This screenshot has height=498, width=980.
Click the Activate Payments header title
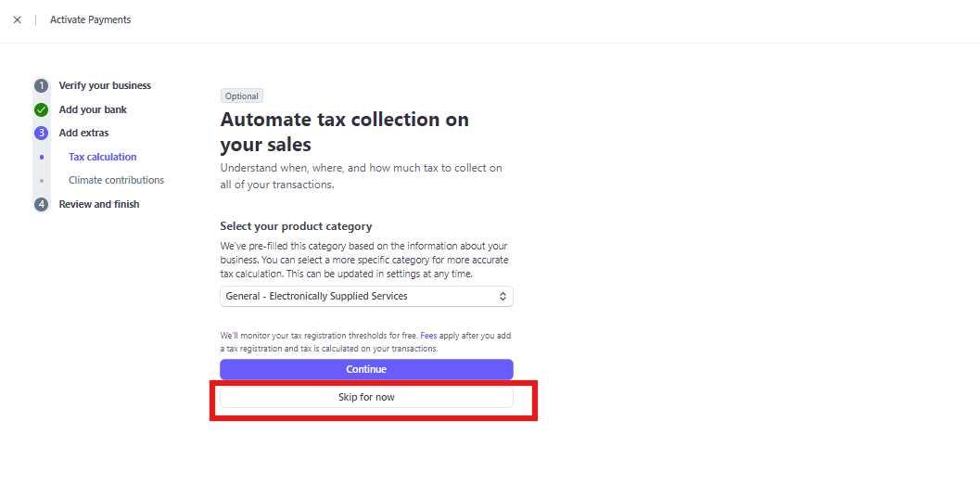(91, 20)
